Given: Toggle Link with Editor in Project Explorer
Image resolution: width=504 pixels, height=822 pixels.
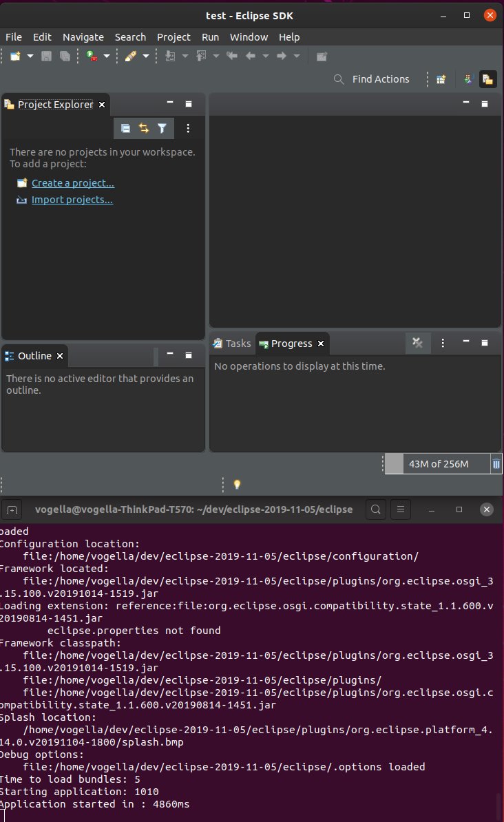Looking at the screenshot, I should (144, 129).
